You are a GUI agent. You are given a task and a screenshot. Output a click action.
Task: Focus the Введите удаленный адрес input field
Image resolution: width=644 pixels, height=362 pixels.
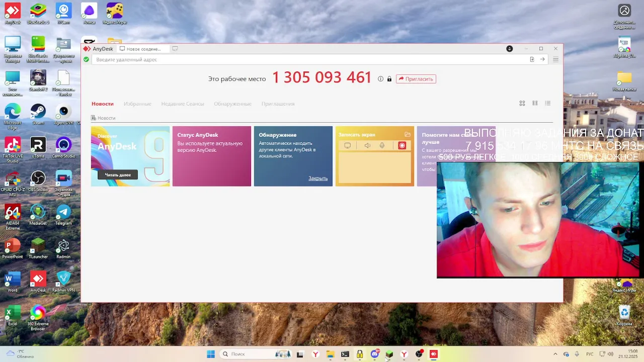pyautogui.click(x=309, y=59)
